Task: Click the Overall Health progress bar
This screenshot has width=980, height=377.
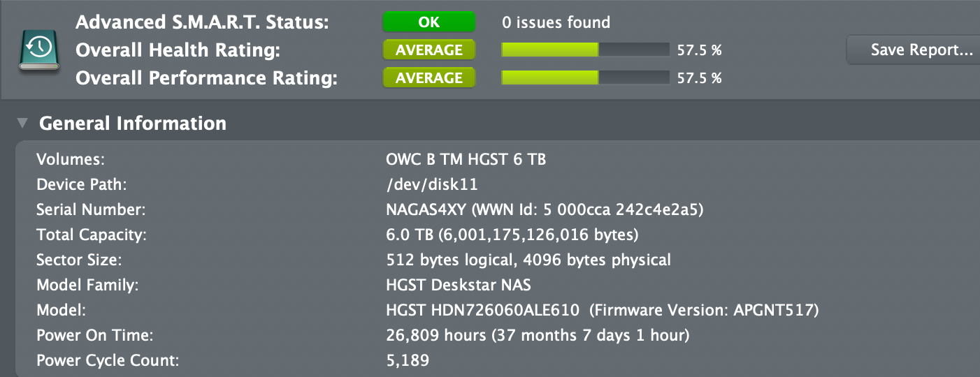Action: [585, 50]
